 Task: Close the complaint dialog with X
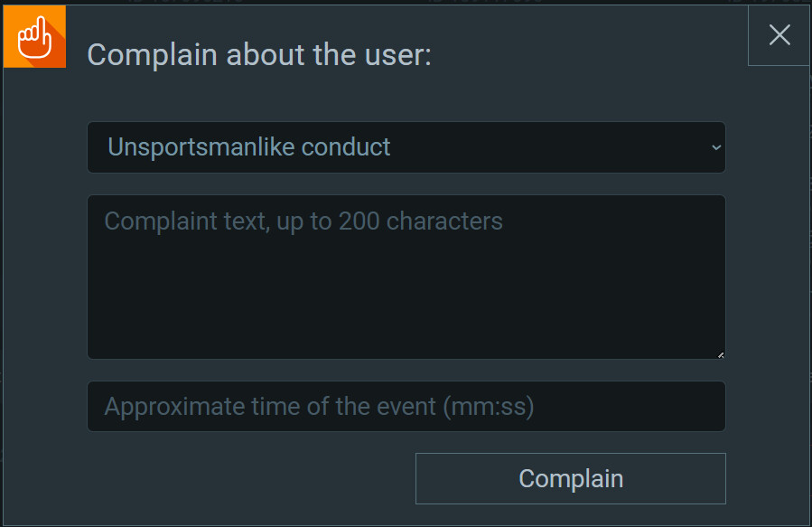click(779, 35)
